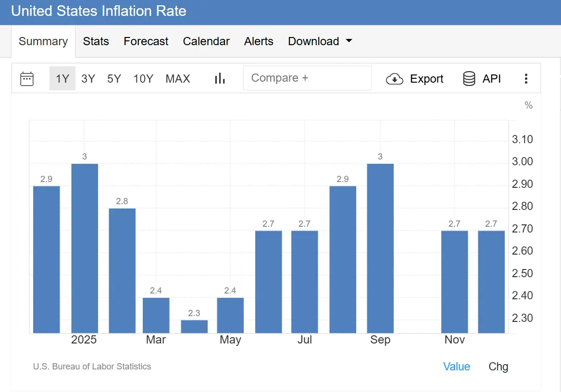Switch chart to Chg view

click(498, 367)
